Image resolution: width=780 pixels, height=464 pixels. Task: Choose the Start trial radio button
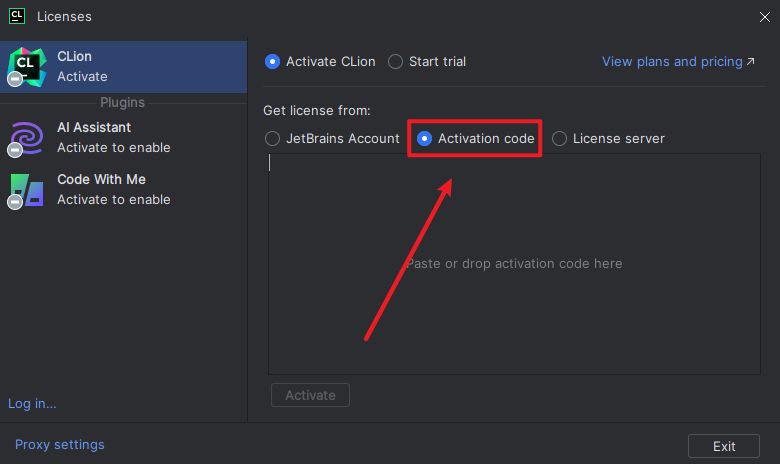click(396, 62)
